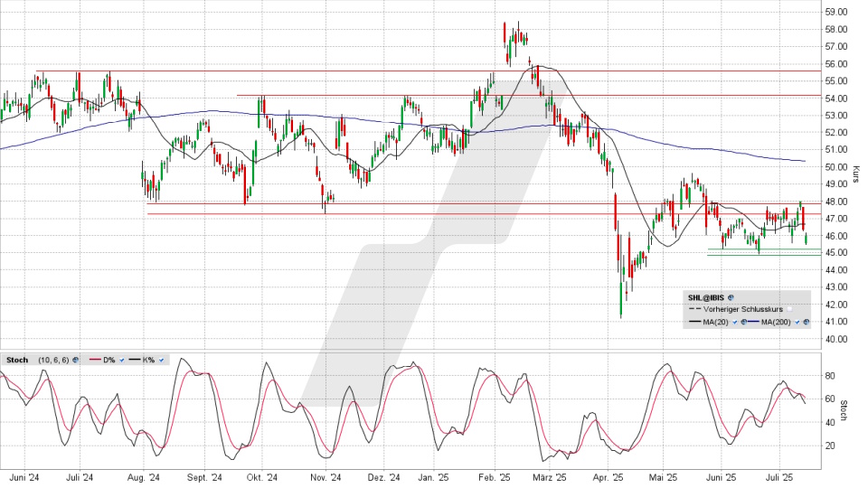The width and height of the screenshot is (868, 488).
Task: Click the Juli '25 date label
Action: tap(779, 477)
